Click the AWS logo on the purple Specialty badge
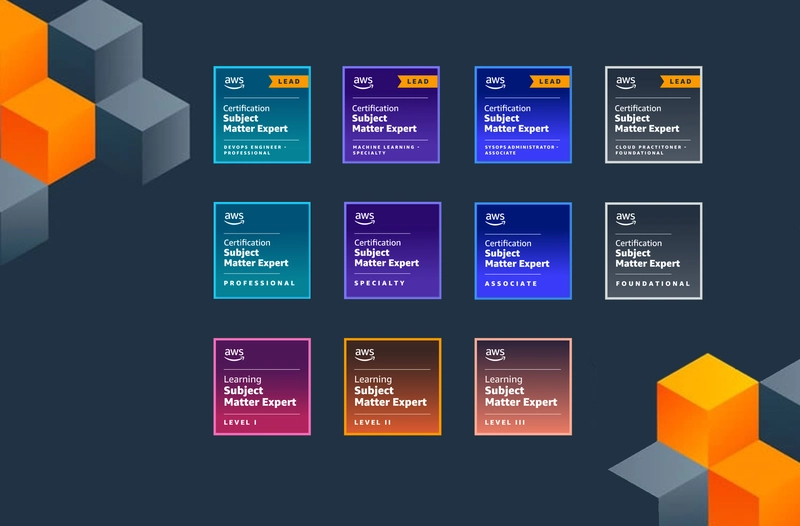This screenshot has width=800, height=526. 364,218
